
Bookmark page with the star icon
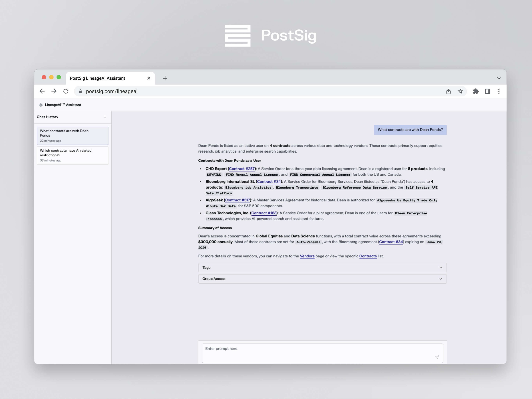tap(460, 91)
